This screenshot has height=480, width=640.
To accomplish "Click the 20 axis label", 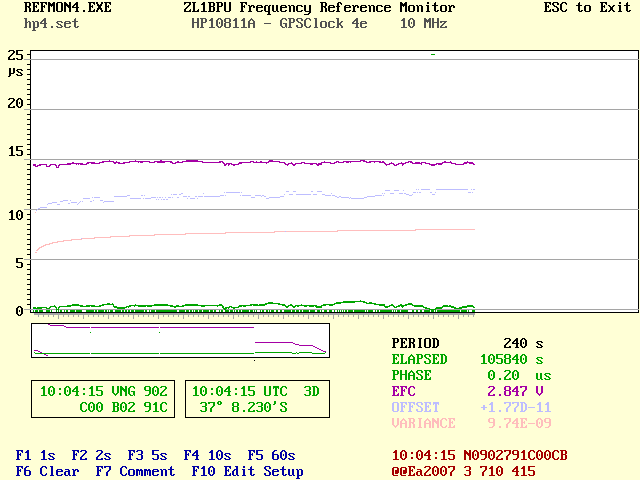I will 16,103.
